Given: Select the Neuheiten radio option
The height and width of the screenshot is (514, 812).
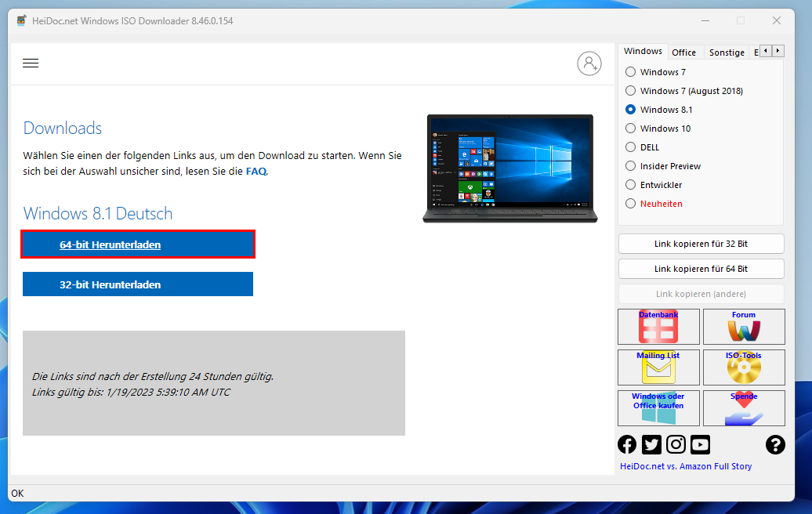Looking at the screenshot, I should pyautogui.click(x=654, y=204).
